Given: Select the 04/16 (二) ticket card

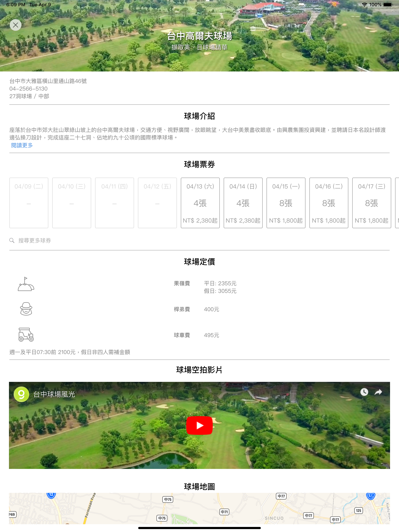Looking at the screenshot, I should click(x=329, y=203).
